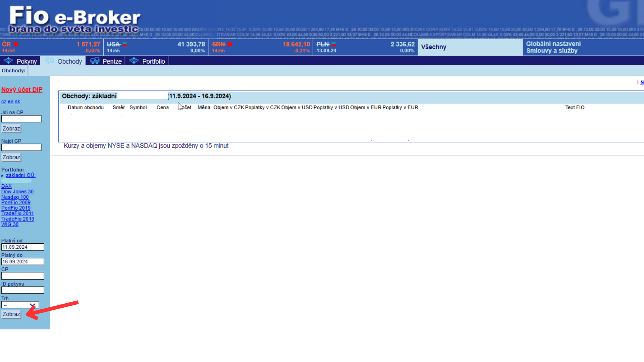Screen dimensions: 644x362
Task: Click the Peníze coins icon
Action: [x=95, y=61]
